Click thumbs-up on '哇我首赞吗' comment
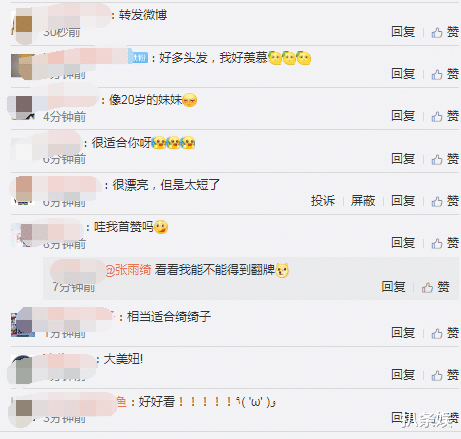461x439 pixels. pyautogui.click(x=445, y=243)
